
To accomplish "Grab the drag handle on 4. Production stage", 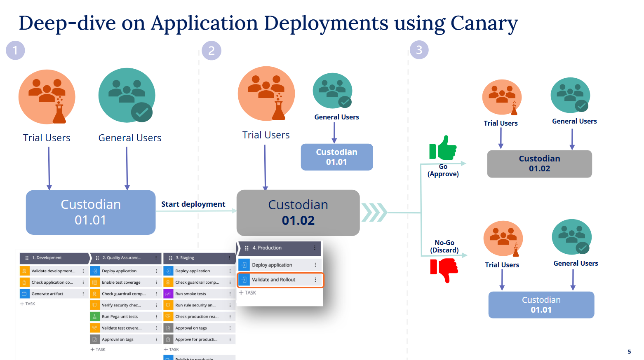I will click(x=247, y=248).
